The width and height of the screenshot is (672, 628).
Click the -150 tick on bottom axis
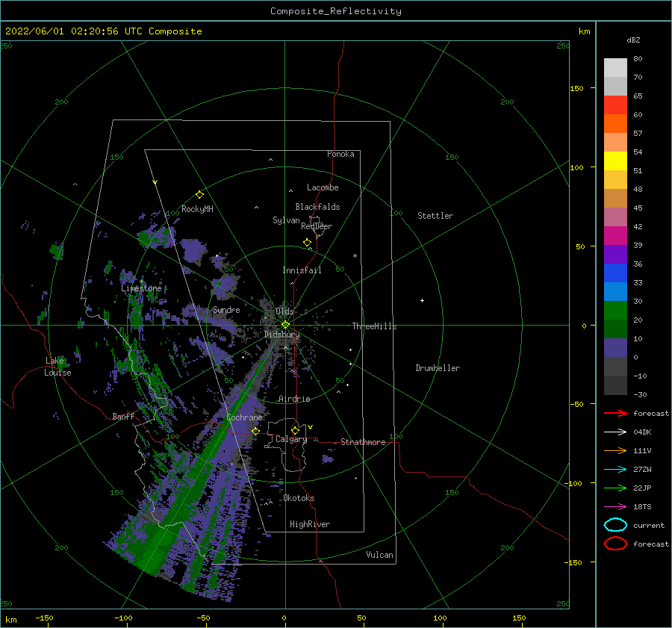[45, 618]
